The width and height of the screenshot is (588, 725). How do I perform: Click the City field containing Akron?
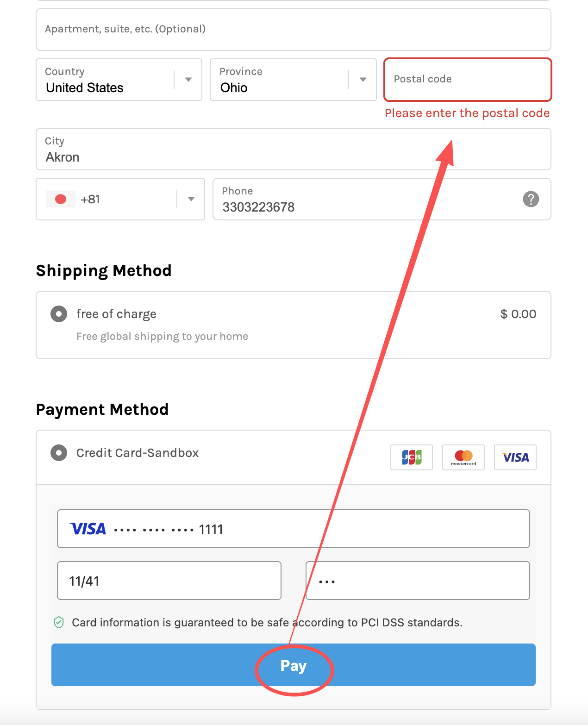(293, 150)
